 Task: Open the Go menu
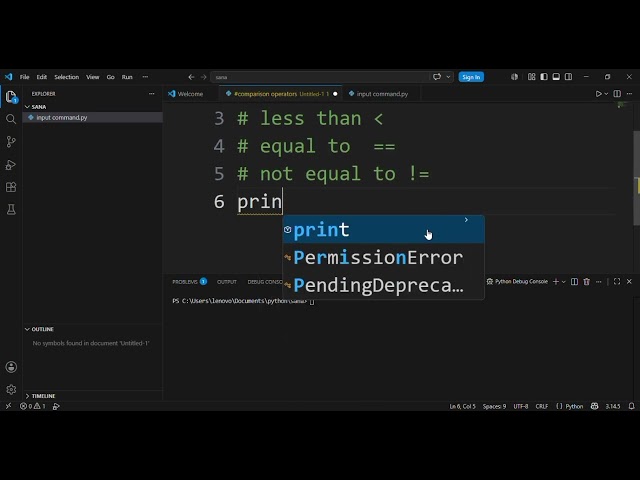click(110, 77)
